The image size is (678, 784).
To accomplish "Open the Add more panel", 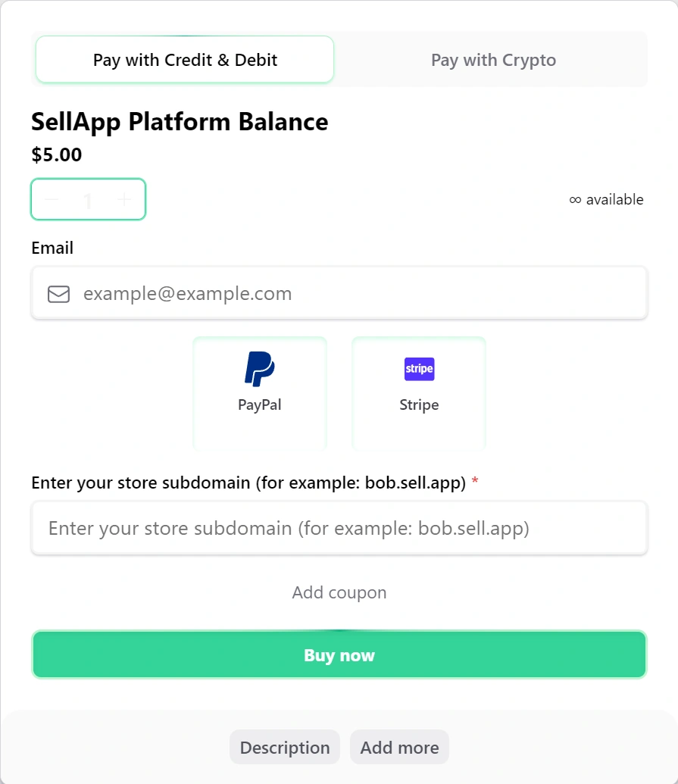I will pyautogui.click(x=399, y=747).
